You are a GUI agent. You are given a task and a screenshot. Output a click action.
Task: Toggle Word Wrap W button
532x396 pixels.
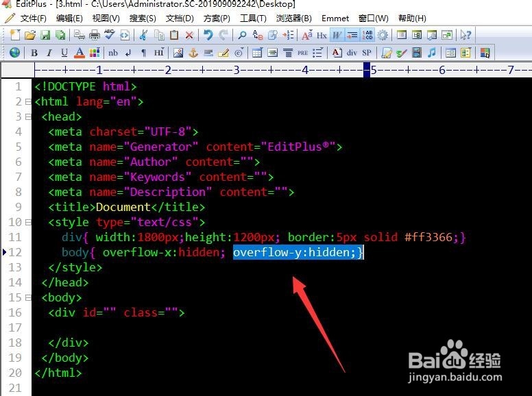[337, 35]
